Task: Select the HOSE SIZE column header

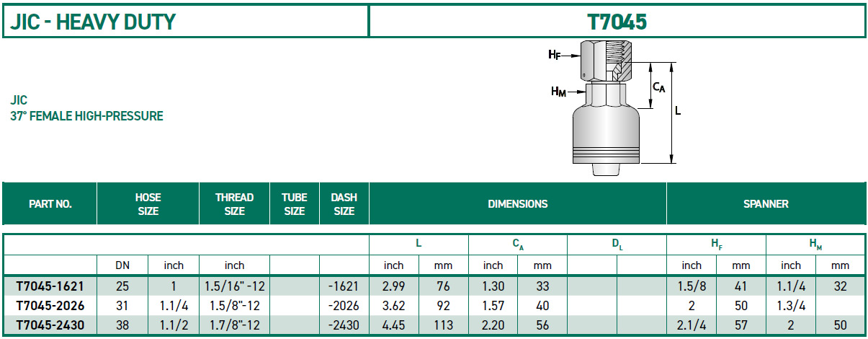Action: pos(148,204)
